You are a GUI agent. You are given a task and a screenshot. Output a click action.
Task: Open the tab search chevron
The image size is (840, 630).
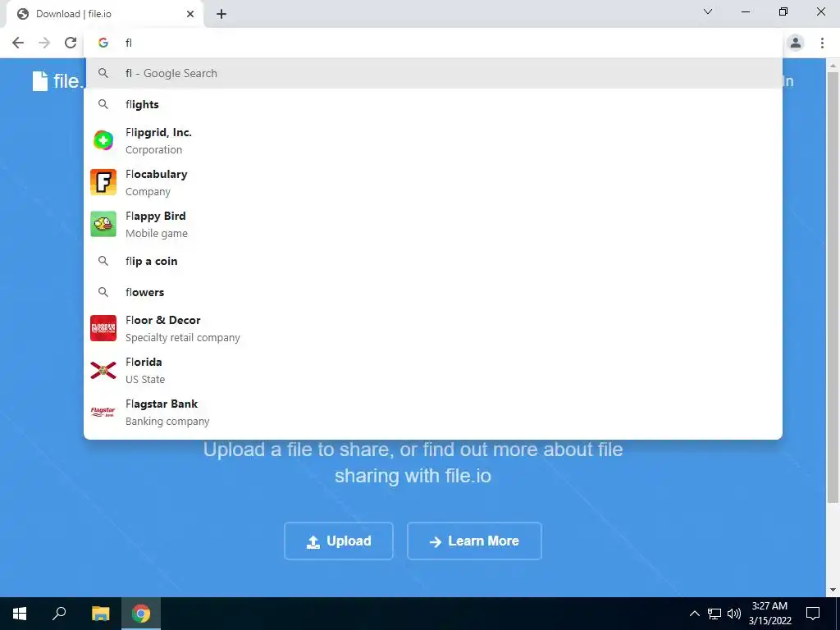pos(708,11)
